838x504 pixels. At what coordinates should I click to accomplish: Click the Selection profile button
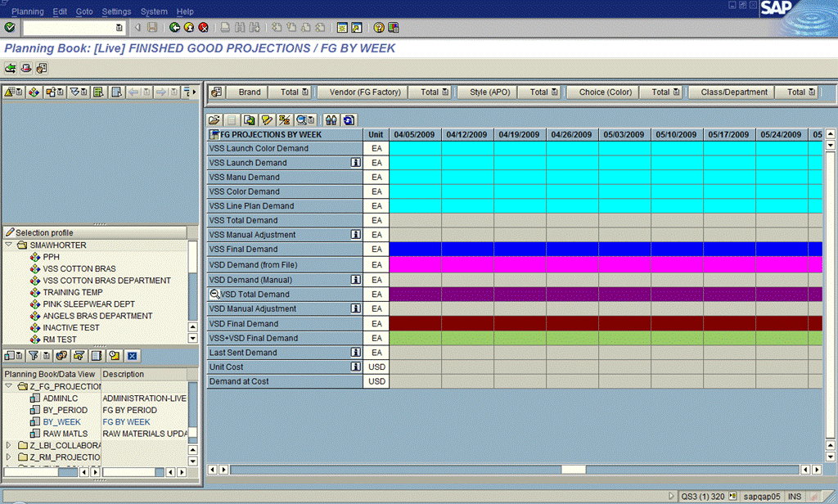(x=95, y=232)
